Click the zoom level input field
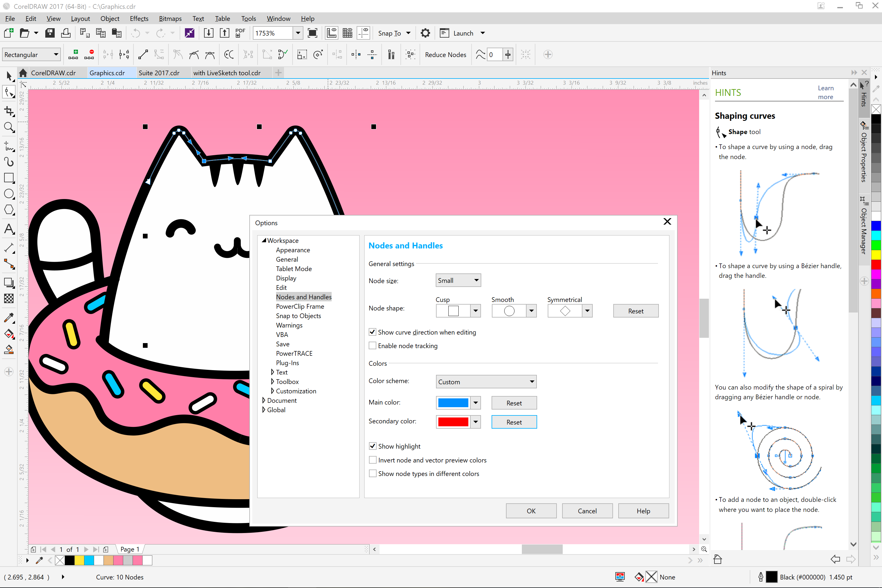This screenshot has width=882, height=588. (x=273, y=33)
